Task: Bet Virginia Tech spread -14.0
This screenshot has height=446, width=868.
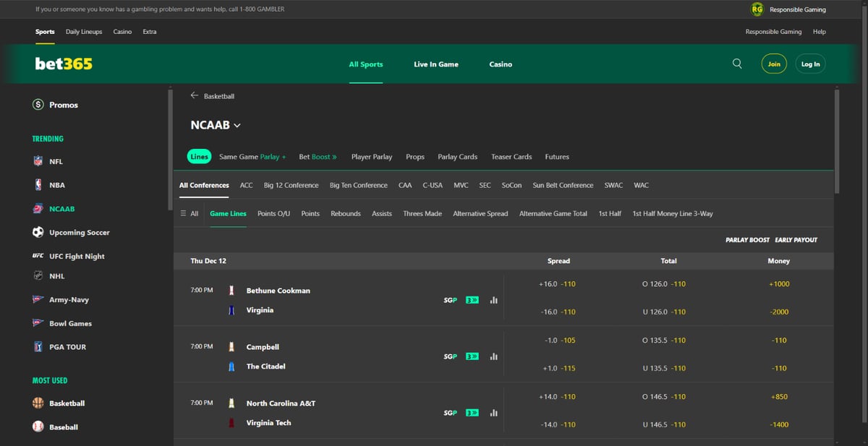Action: [x=558, y=425]
